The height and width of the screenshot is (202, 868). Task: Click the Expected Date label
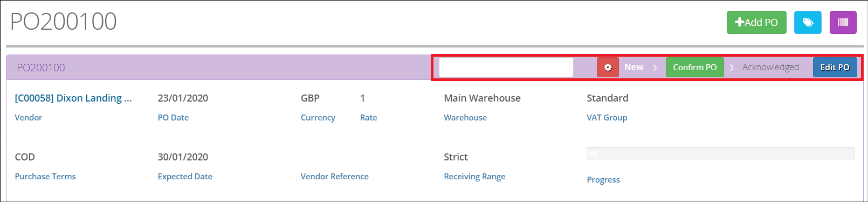(185, 176)
